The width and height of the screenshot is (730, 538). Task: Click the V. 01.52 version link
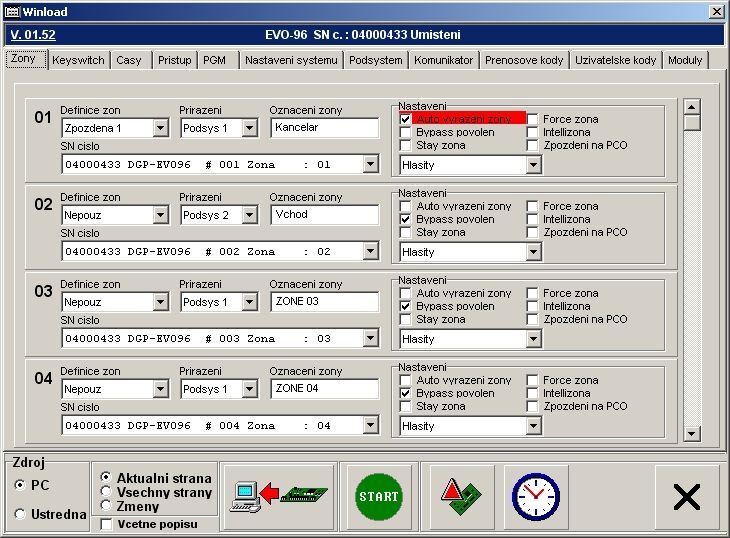pyautogui.click(x=32, y=35)
